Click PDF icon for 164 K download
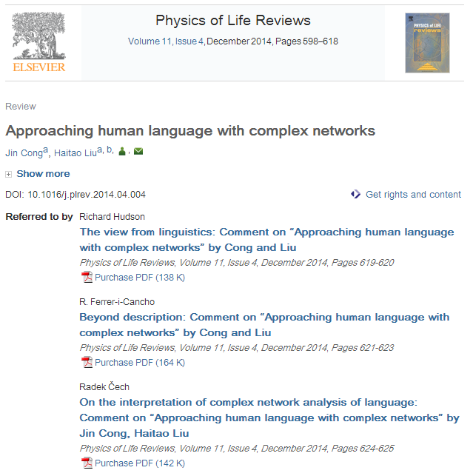473x476 pixels. coord(86,363)
